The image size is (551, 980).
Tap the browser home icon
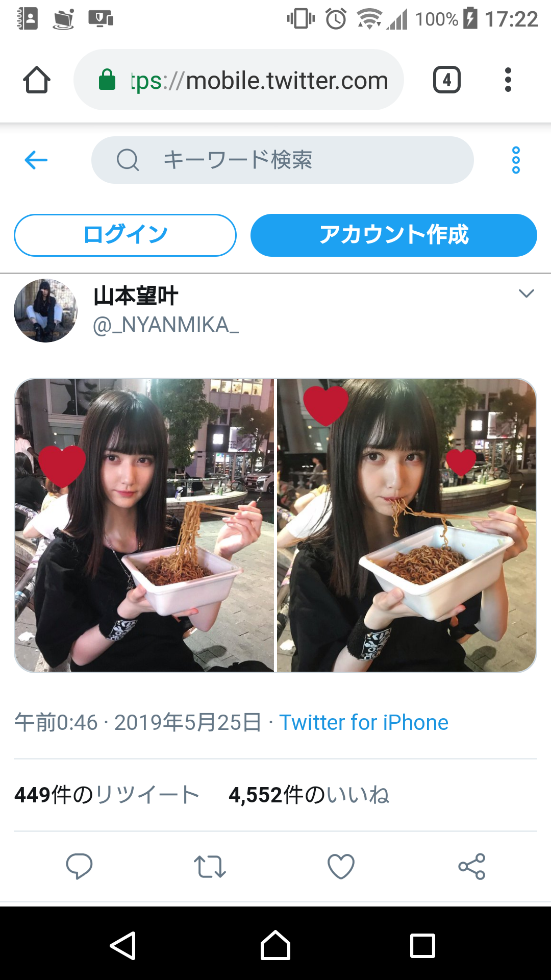(x=37, y=80)
